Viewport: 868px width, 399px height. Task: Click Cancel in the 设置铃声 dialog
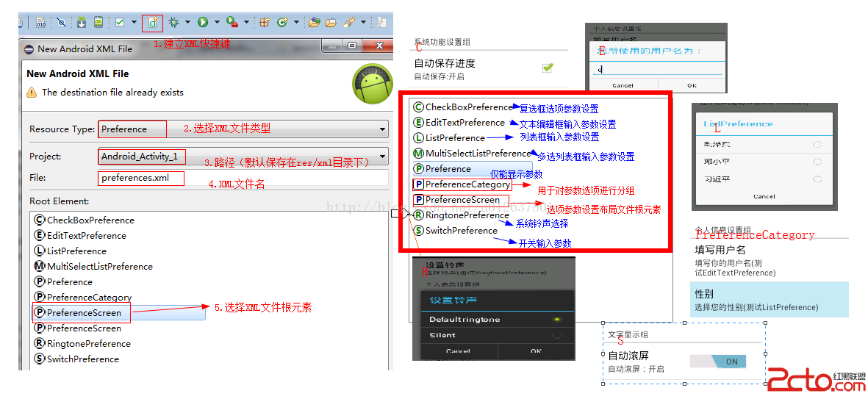(x=459, y=351)
